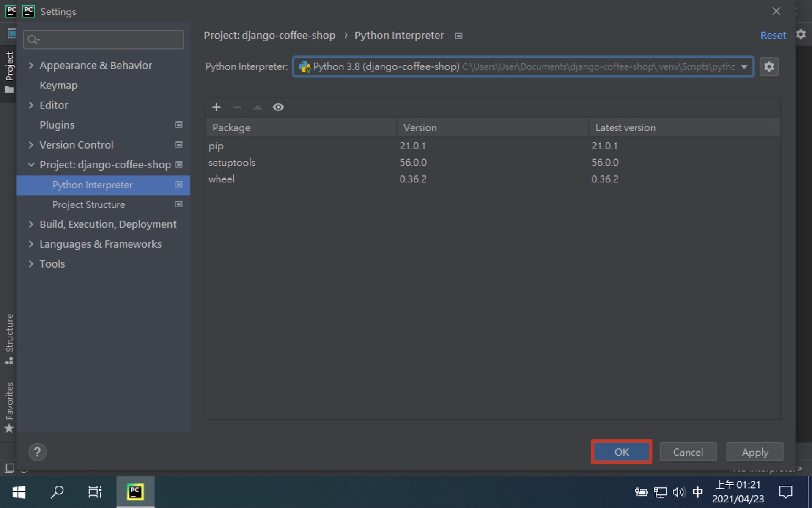This screenshot has height=508, width=812.
Task: Click project-level icon beside Project Structure
Action: pyautogui.click(x=179, y=204)
